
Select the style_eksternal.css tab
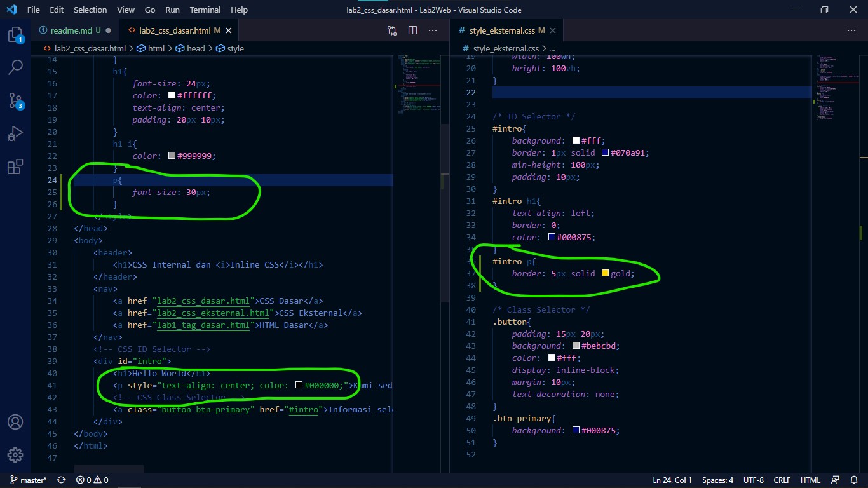click(x=506, y=30)
